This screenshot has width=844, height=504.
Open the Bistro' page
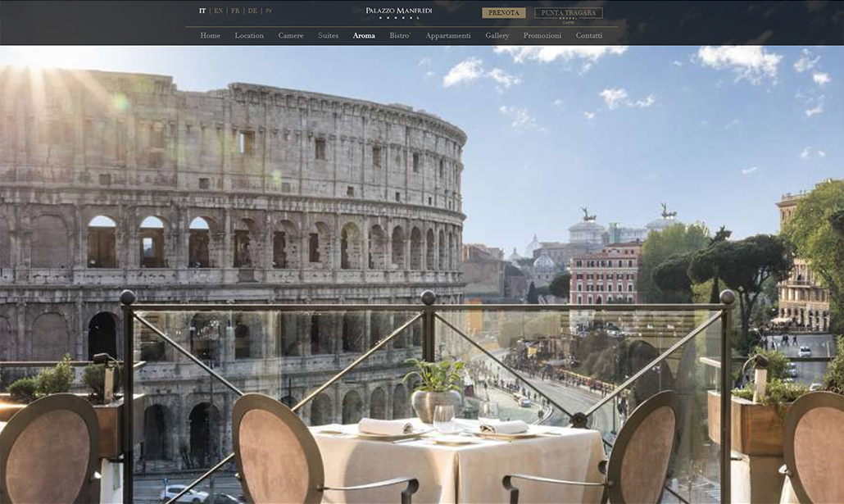click(400, 36)
